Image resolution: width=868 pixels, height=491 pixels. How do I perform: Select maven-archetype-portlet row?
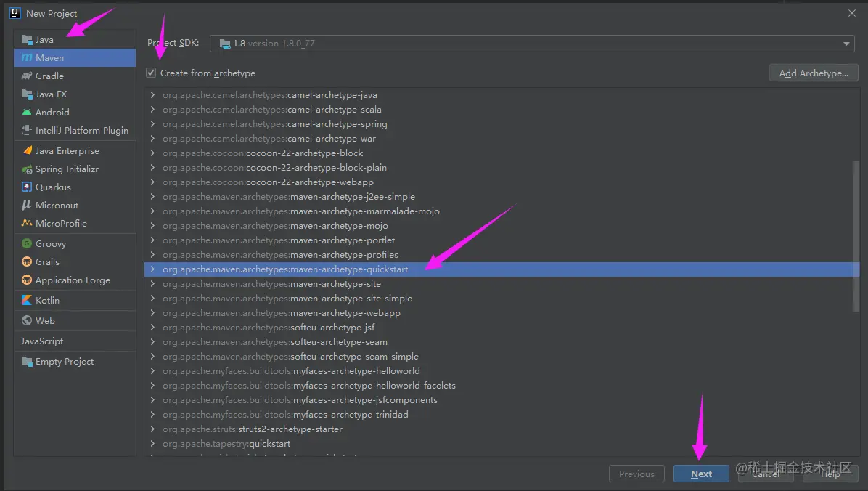[x=501, y=240]
